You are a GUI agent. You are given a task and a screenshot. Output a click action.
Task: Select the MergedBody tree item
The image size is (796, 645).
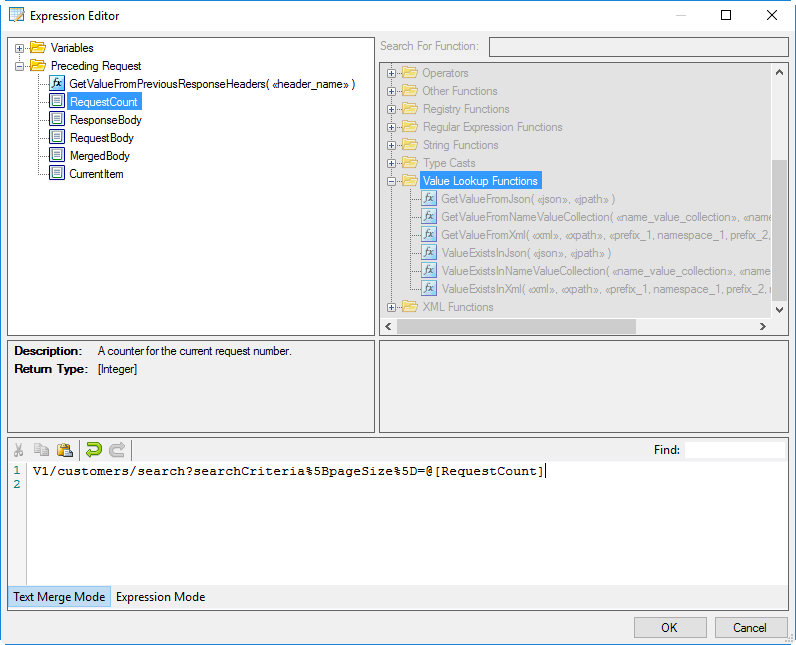click(x=100, y=156)
